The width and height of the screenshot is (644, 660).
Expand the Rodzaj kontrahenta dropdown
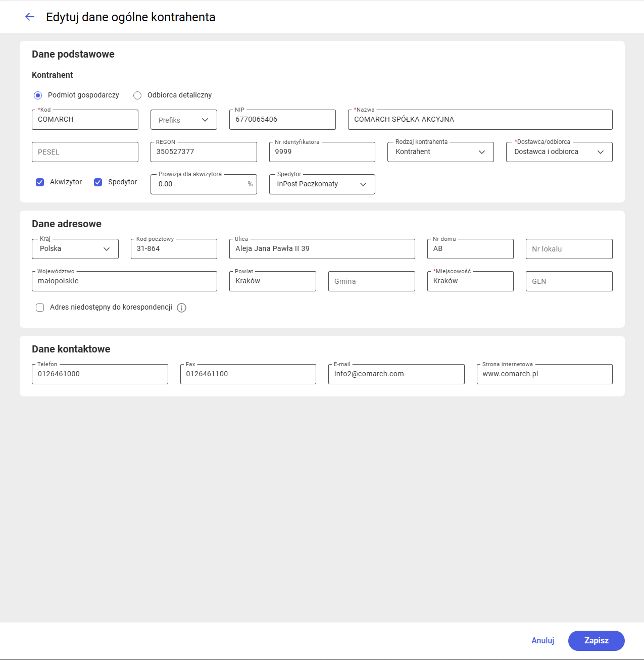(x=440, y=152)
